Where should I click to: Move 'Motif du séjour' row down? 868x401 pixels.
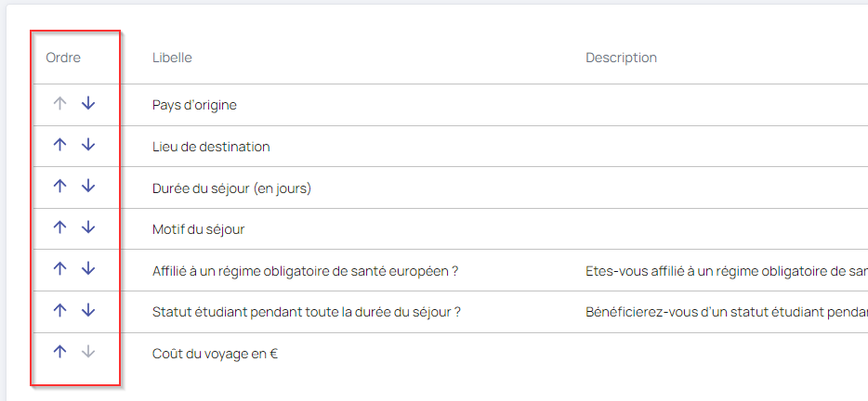[88, 227]
